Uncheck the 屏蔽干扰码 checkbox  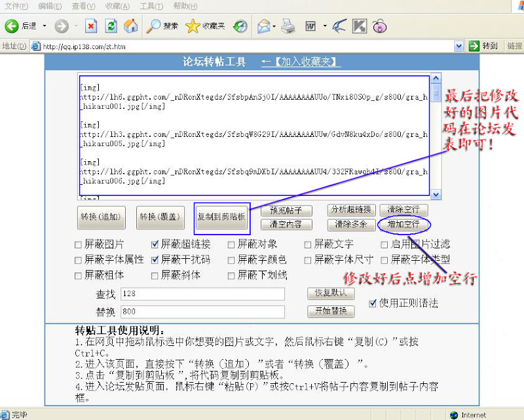[155, 260]
